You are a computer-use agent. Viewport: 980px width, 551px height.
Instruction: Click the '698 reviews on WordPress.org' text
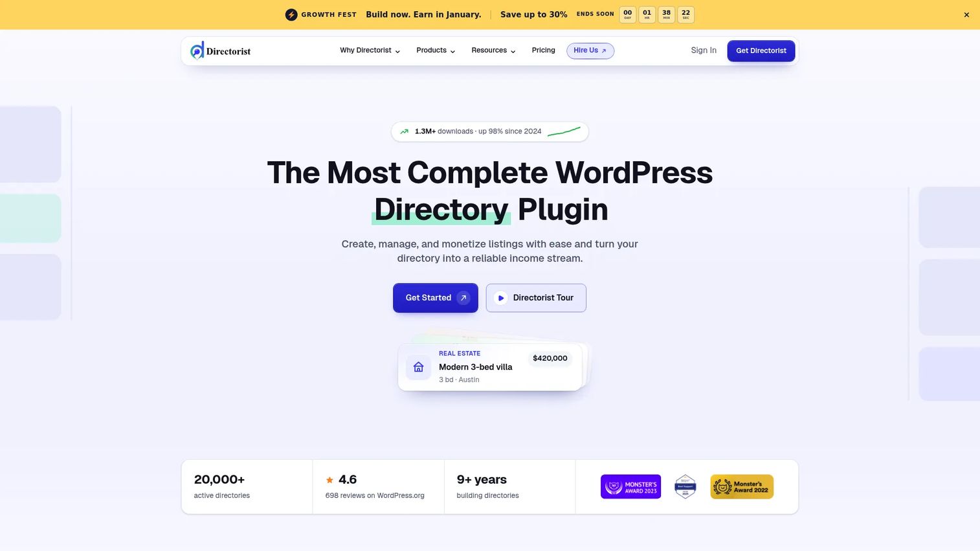point(375,496)
